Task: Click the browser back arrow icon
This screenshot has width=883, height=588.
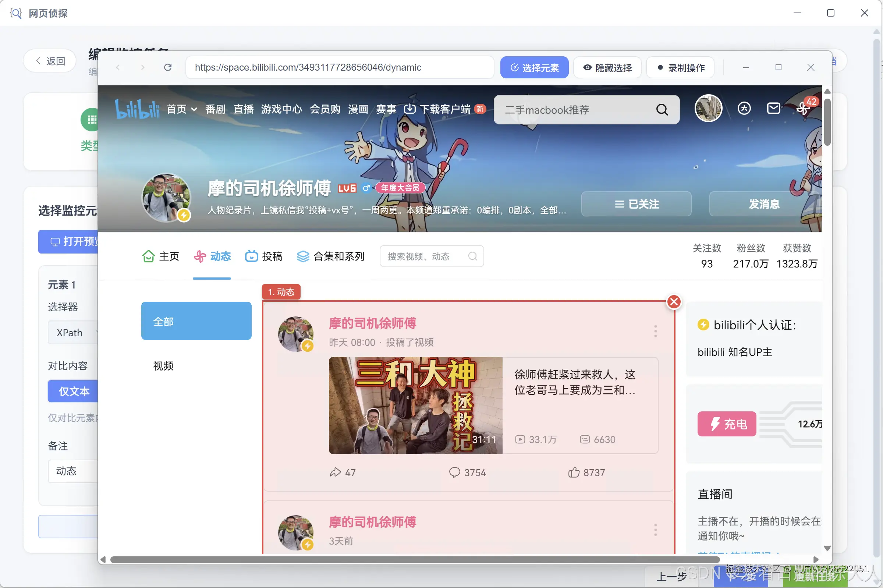Action: click(x=118, y=67)
